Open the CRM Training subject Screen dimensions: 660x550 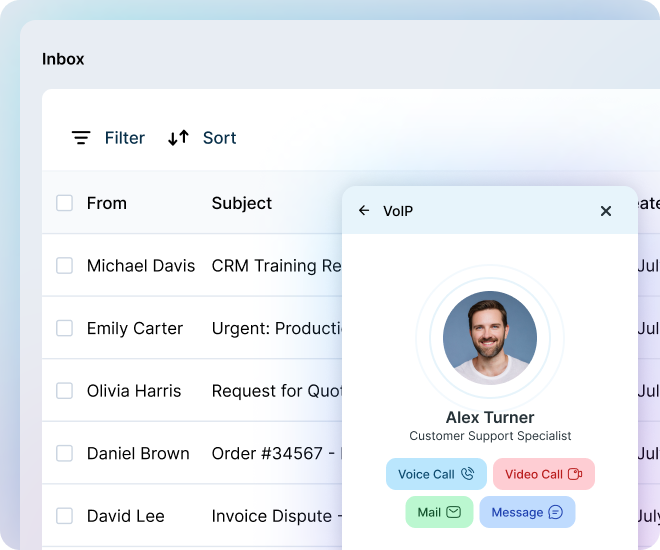[x=277, y=266]
